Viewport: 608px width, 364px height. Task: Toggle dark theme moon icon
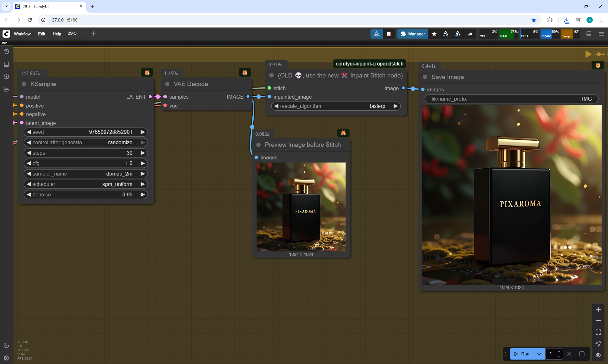pos(6,345)
